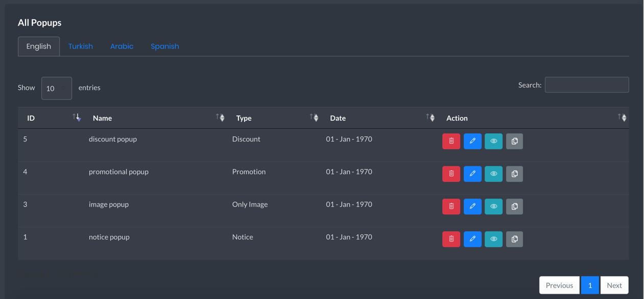Delete the promotional popup entry

click(x=451, y=174)
